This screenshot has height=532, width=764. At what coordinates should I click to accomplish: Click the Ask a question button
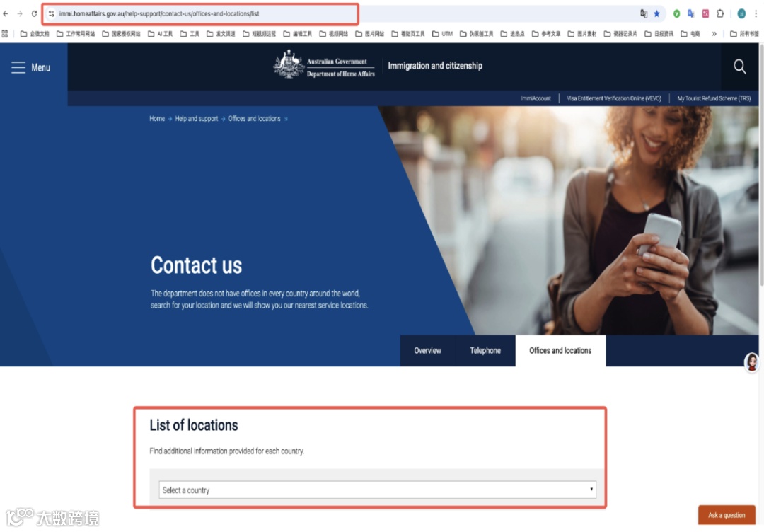(727, 515)
